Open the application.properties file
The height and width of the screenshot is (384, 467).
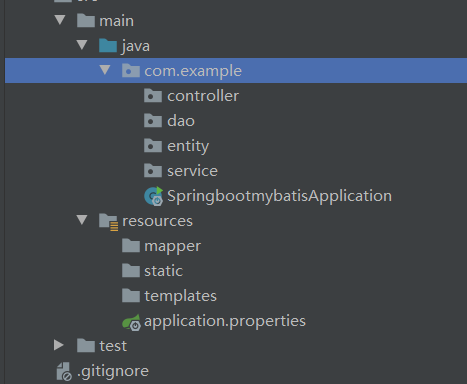tap(225, 321)
